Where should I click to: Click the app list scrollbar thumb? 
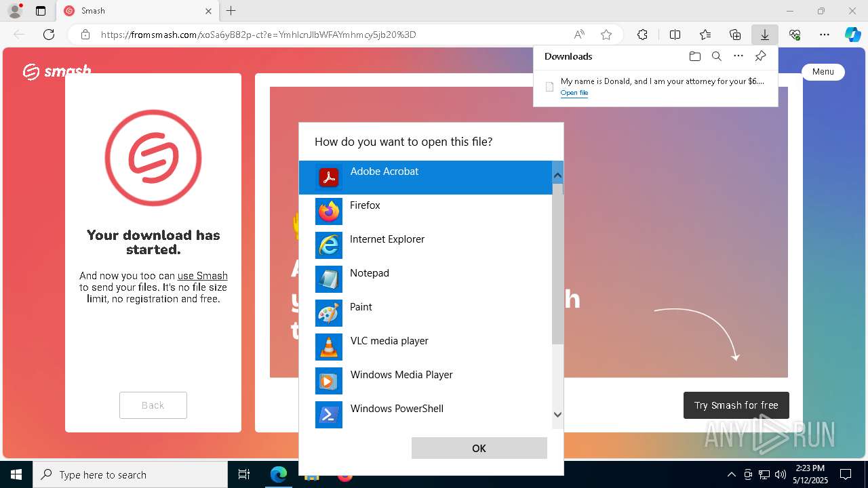[557, 264]
